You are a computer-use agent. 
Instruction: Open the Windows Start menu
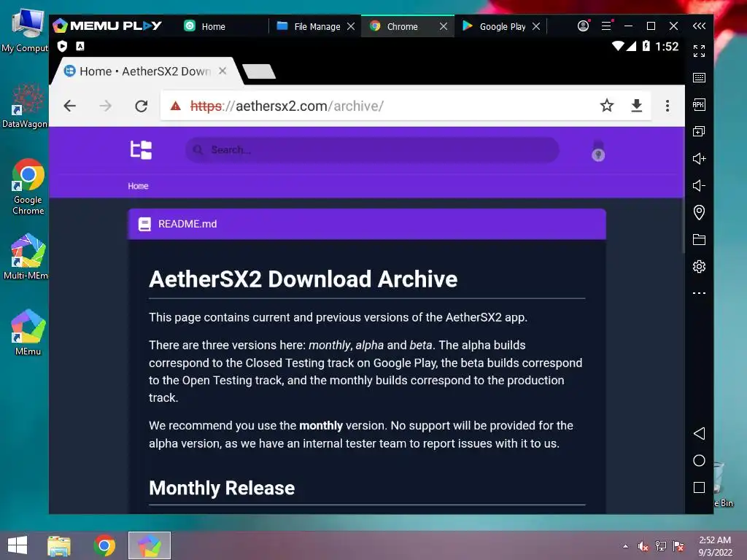[18, 545]
